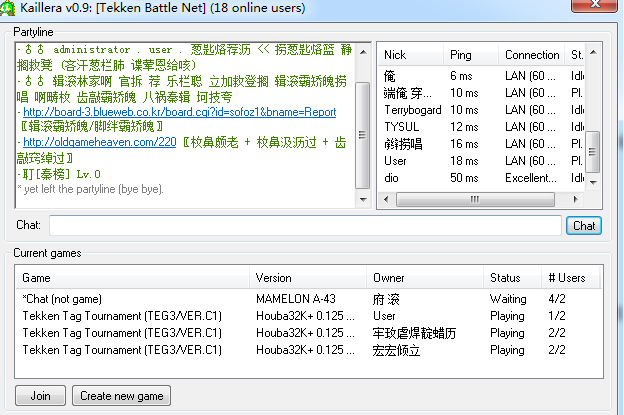
Task: Sort games by Status column header
Action: click(x=513, y=278)
